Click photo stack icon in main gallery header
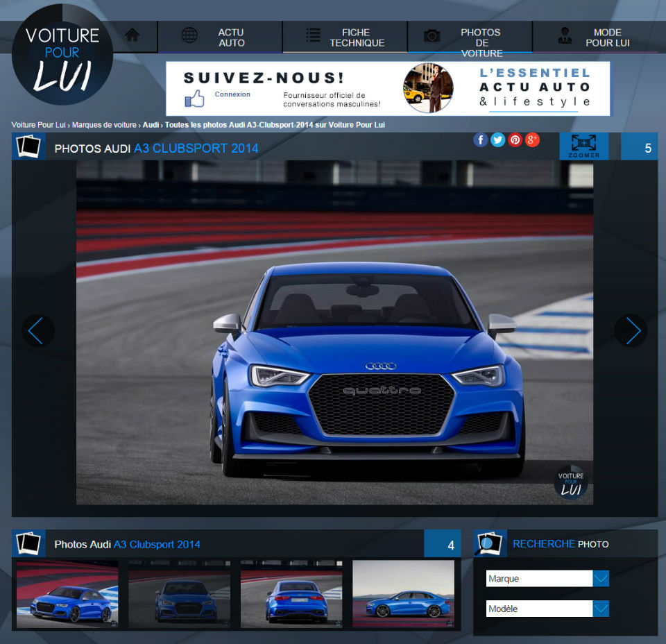This screenshot has height=644, width=666. tap(28, 146)
